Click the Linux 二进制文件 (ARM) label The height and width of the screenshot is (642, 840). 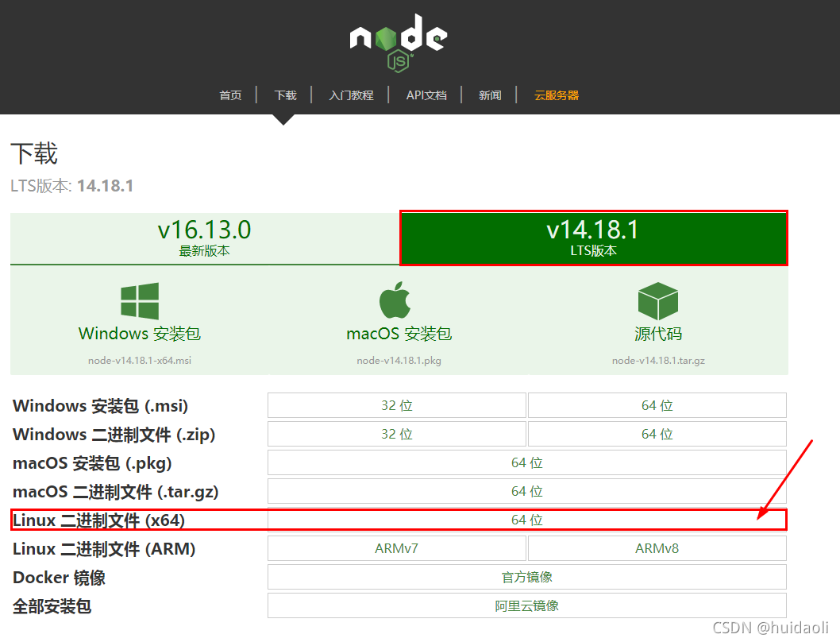pyautogui.click(x=104, y=549)
